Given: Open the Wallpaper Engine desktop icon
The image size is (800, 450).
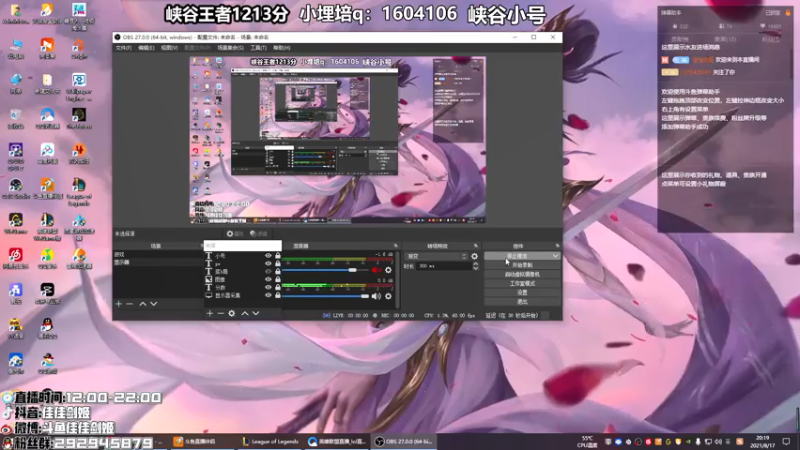Looking at the screenshot, I should (x=79, y=87).
